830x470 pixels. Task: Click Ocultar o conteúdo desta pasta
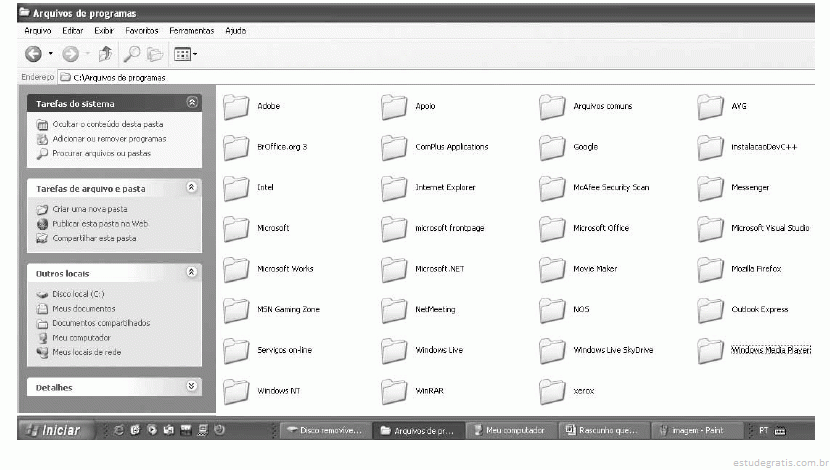pos(107,124)
